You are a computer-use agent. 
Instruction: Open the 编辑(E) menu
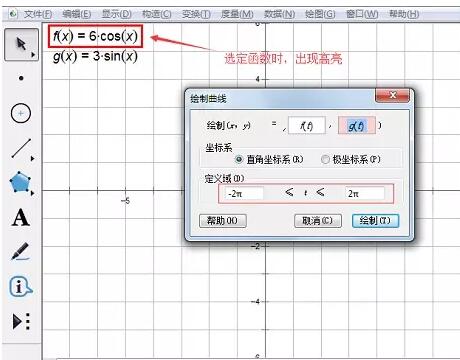tap(77, 14)
